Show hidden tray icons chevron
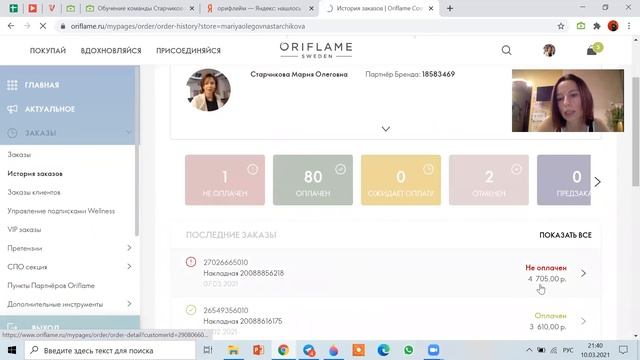 click(529, 350)
